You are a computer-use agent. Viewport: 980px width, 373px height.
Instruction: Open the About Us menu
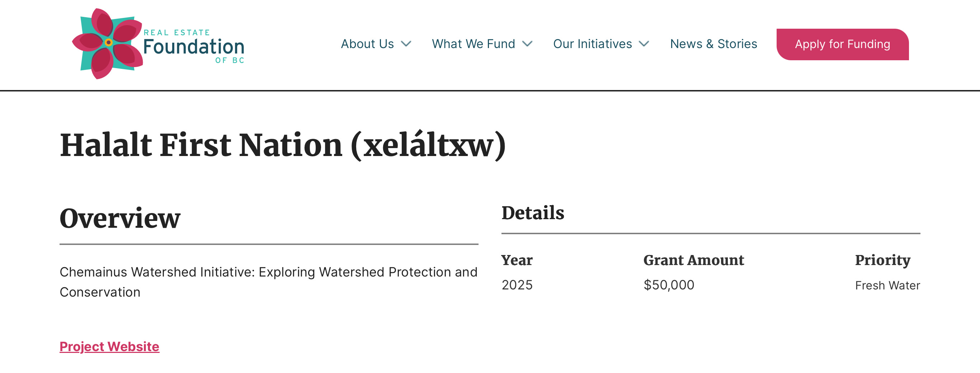[367, 44]
